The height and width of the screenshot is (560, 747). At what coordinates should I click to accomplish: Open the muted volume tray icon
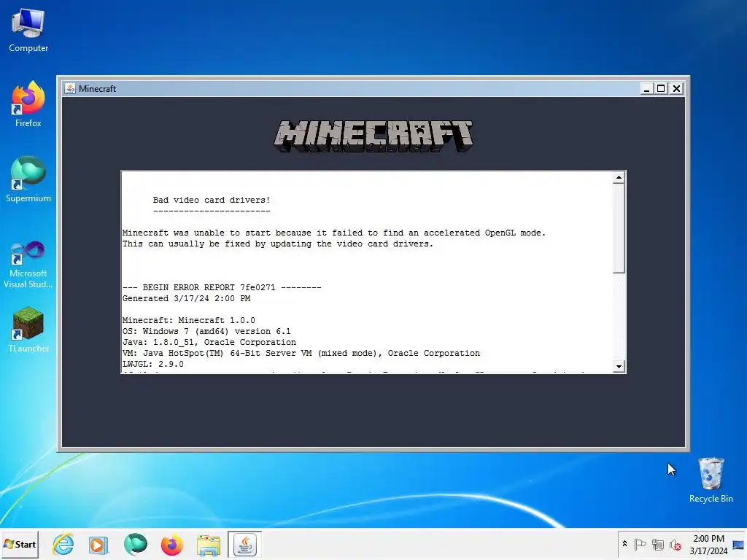pos(675,544)
